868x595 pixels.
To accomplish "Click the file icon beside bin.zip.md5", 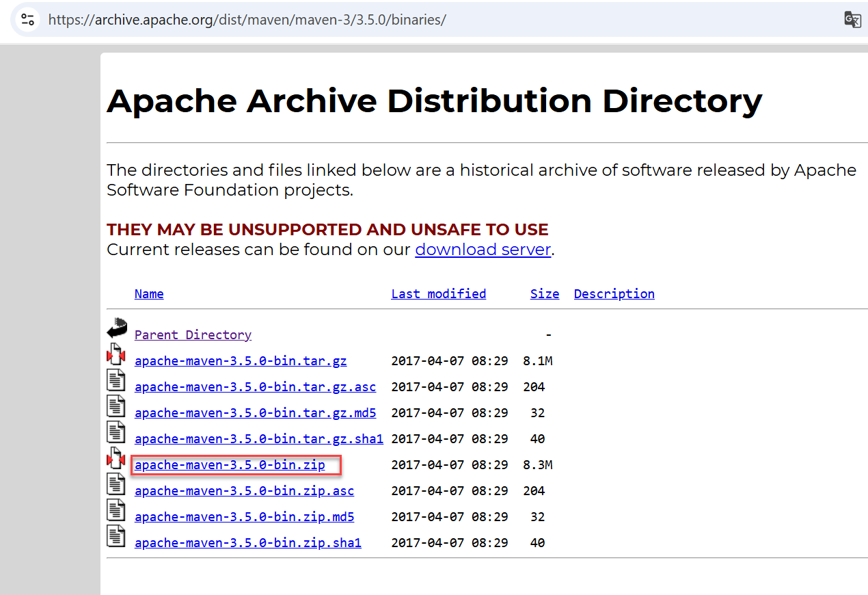I will click(116, 510).
